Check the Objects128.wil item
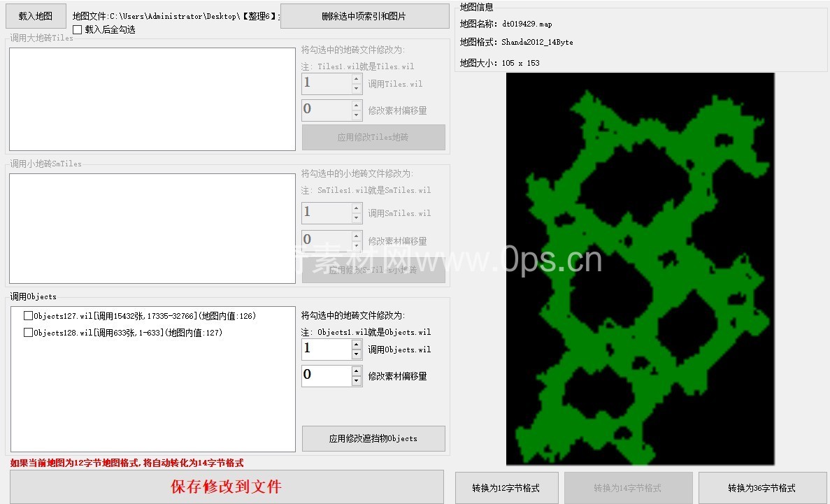Image resolution: width=830 pixels, height=504 pixels. pos(29,333)
